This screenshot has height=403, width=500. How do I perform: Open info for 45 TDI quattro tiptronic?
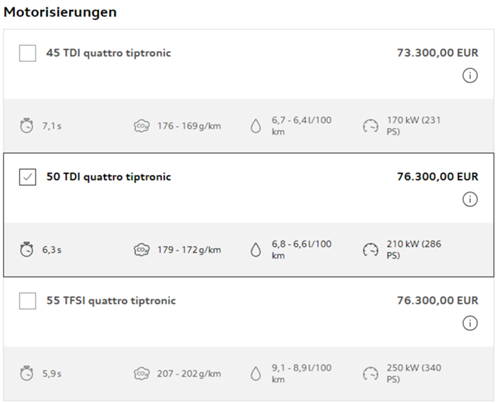470,75
